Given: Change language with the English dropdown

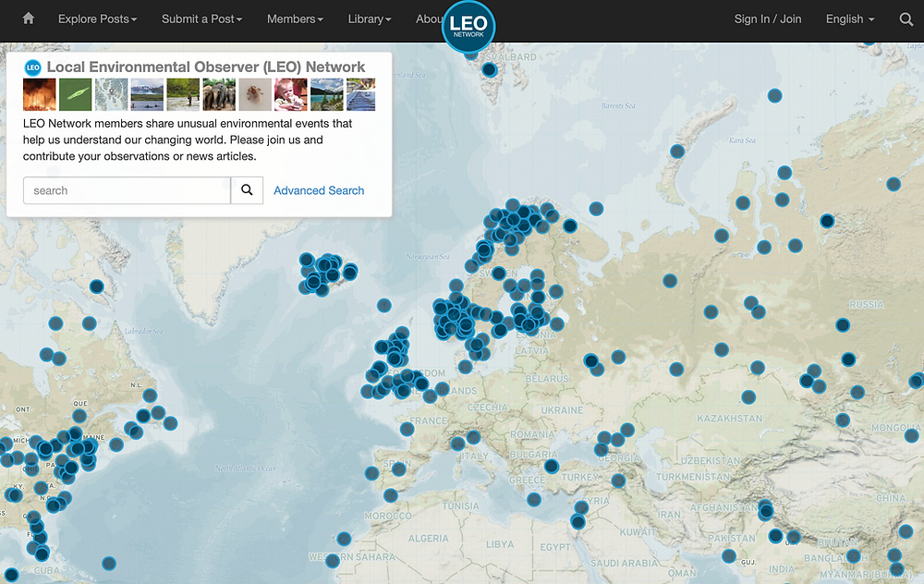Looking at the screenshot, I should [x=850, y=18].
